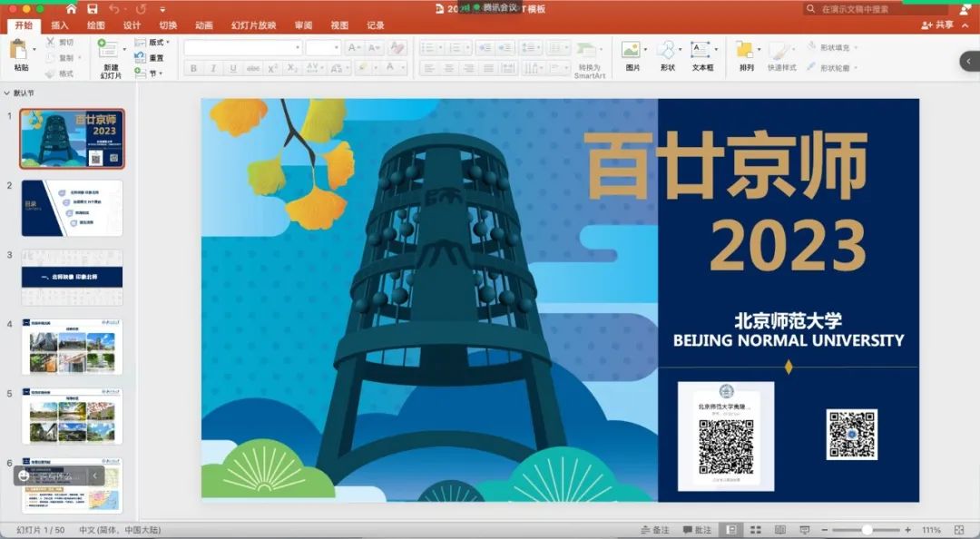Select slide 2 thumbnail (目录)

pos(72,208)
